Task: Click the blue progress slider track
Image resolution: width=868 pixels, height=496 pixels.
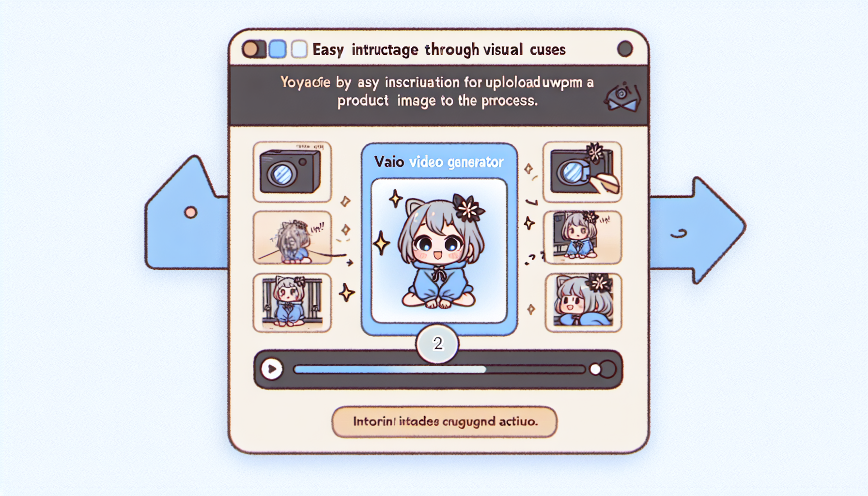Action: [x=439, y=370]
